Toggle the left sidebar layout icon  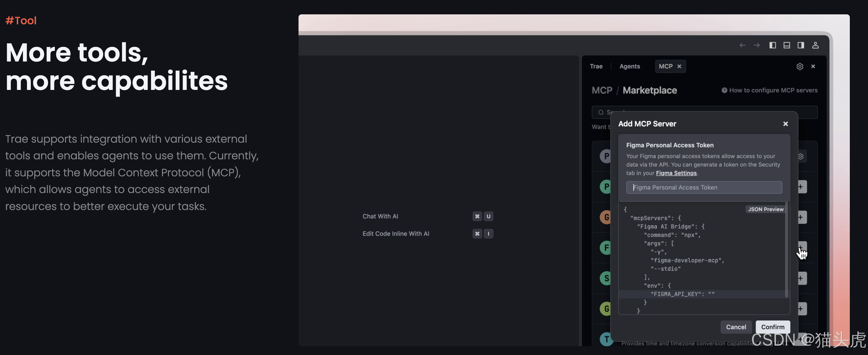point(773,45)
